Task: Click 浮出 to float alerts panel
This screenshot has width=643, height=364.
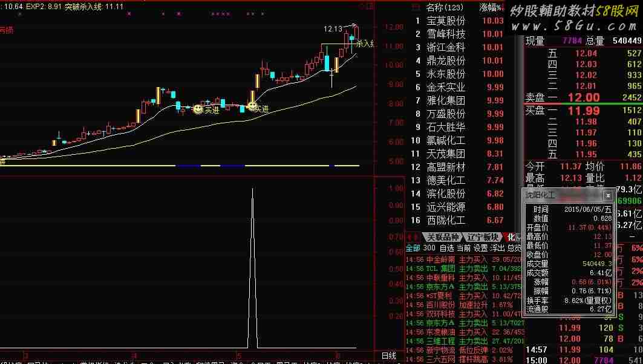Action: [x=497, y=248]
